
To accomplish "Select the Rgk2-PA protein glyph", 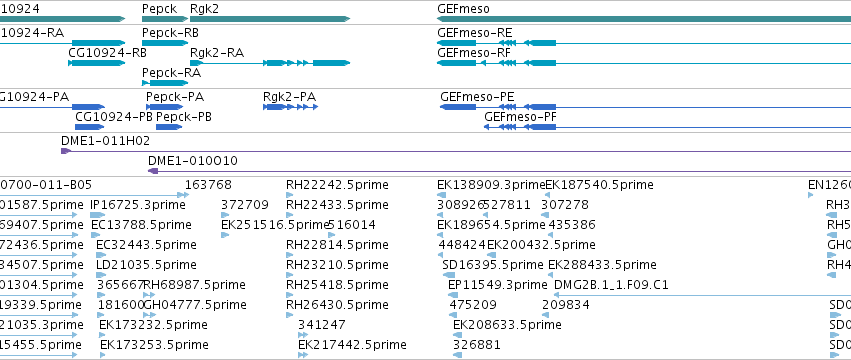I will pyautogui.click(x=290, y=107).
